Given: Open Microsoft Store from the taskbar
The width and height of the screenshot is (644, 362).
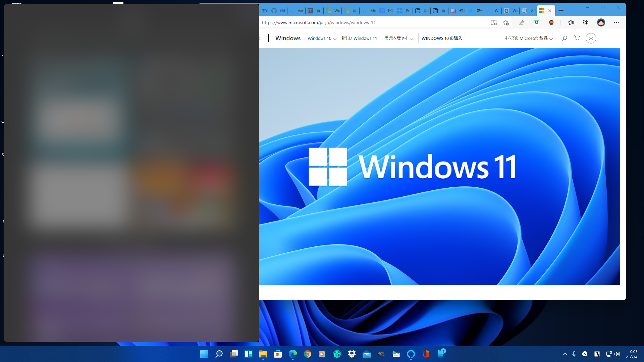Looking at the screenshot, I should pyautogui.click(x=278, y=354).
